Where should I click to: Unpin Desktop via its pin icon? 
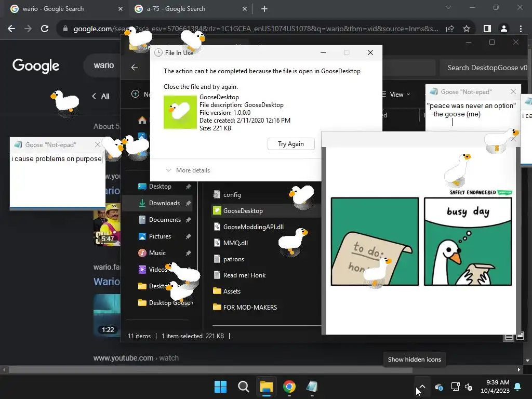click(x=188, y=187)
